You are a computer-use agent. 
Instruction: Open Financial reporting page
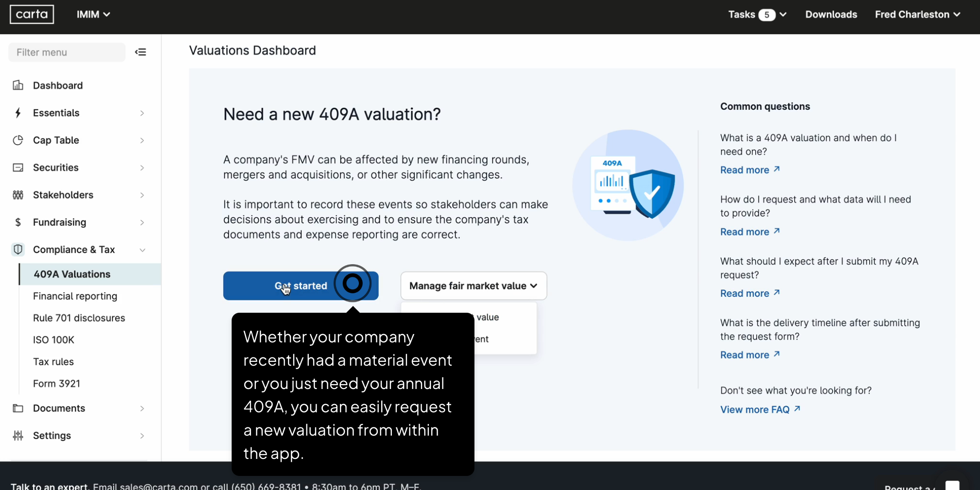click(75, 296)
